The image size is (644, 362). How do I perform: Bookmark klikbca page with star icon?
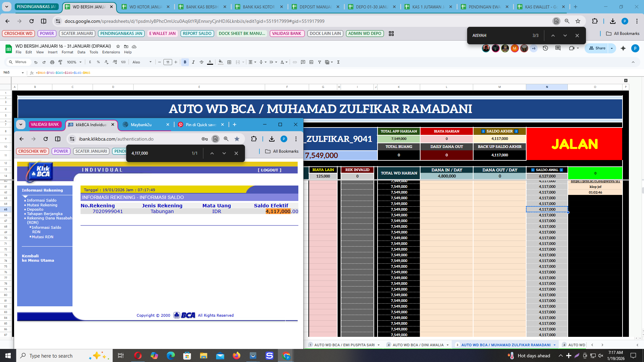(x=237, y=139)
